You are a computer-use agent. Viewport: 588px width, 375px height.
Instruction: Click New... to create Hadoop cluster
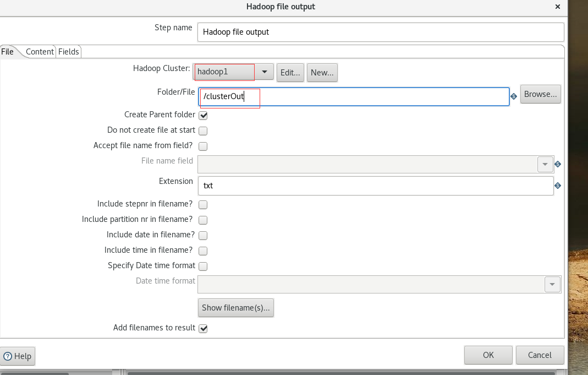coord(322,73)
